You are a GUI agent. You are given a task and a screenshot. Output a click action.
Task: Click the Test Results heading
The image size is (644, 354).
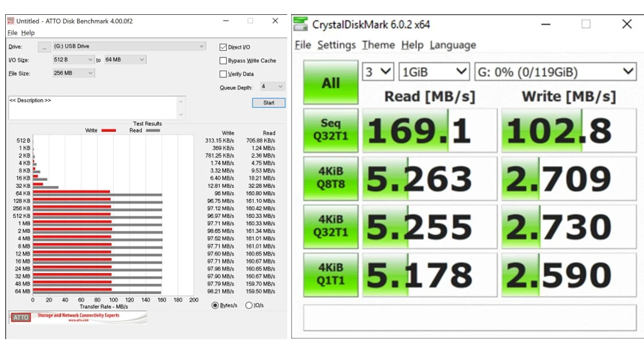coord(147,124)
